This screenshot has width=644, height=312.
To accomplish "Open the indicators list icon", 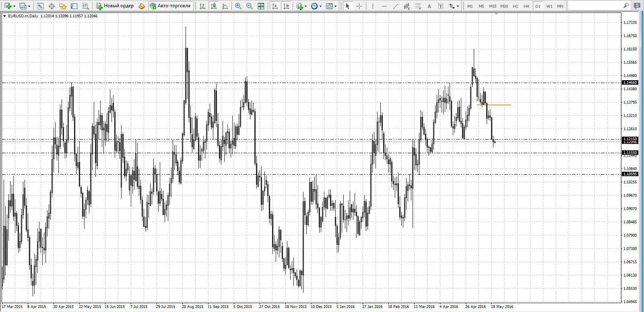I will pyautogui.click(x=299, y=6).
